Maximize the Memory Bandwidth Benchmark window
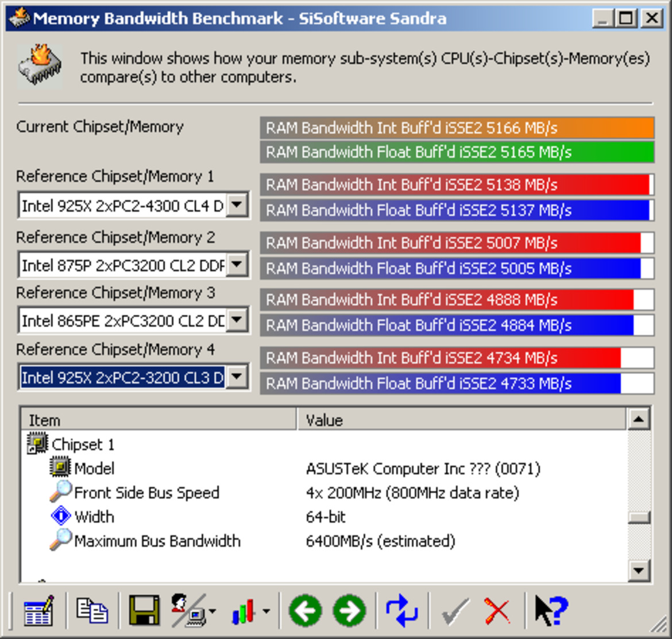The width and height of the screenshot is (672, 639). [x=625, y=18]
